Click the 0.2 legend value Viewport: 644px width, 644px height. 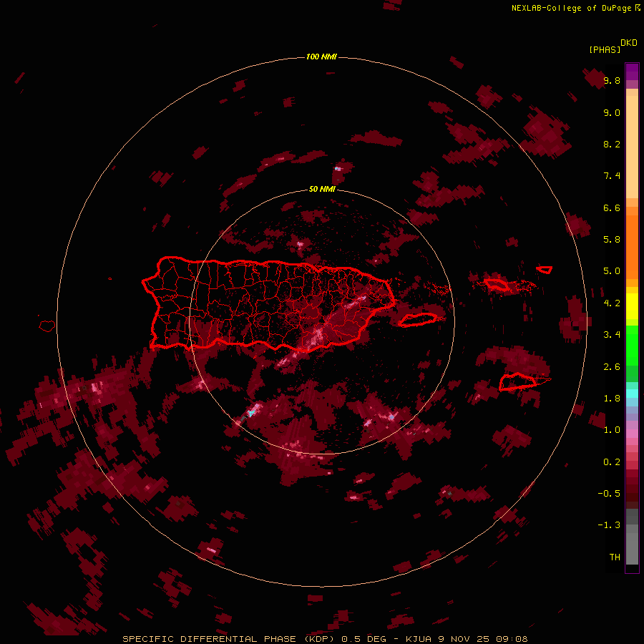(612, 462)
